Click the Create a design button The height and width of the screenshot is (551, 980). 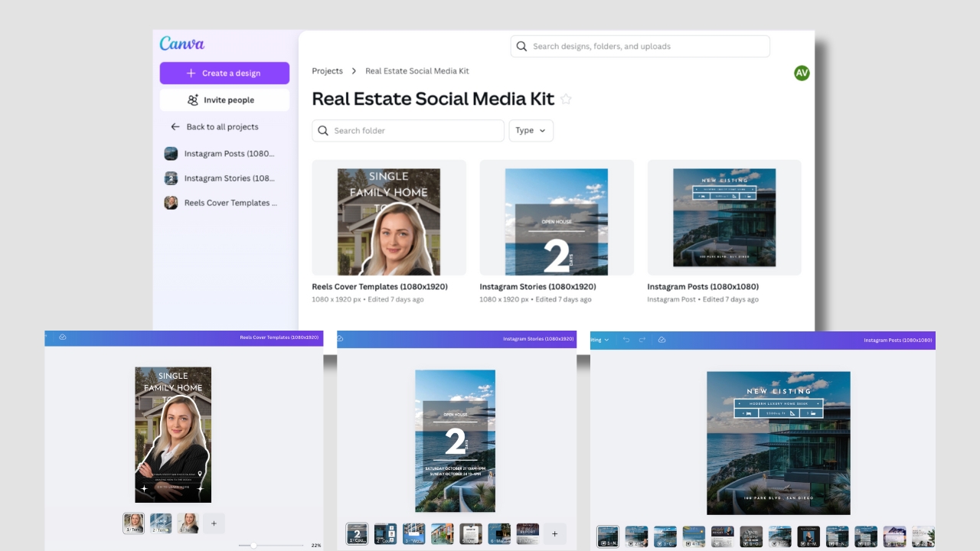pos(224,73)
